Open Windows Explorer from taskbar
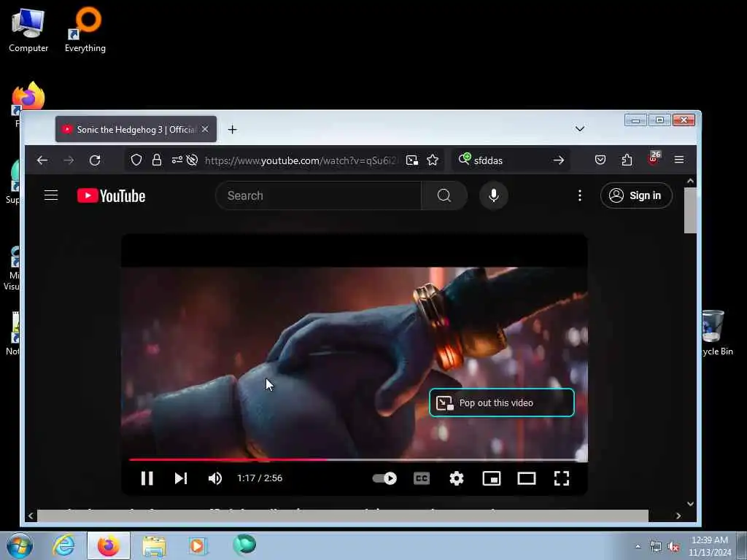The width and height of the screenshot is (747, 560). pyautogui.click(x=154, y=545)
